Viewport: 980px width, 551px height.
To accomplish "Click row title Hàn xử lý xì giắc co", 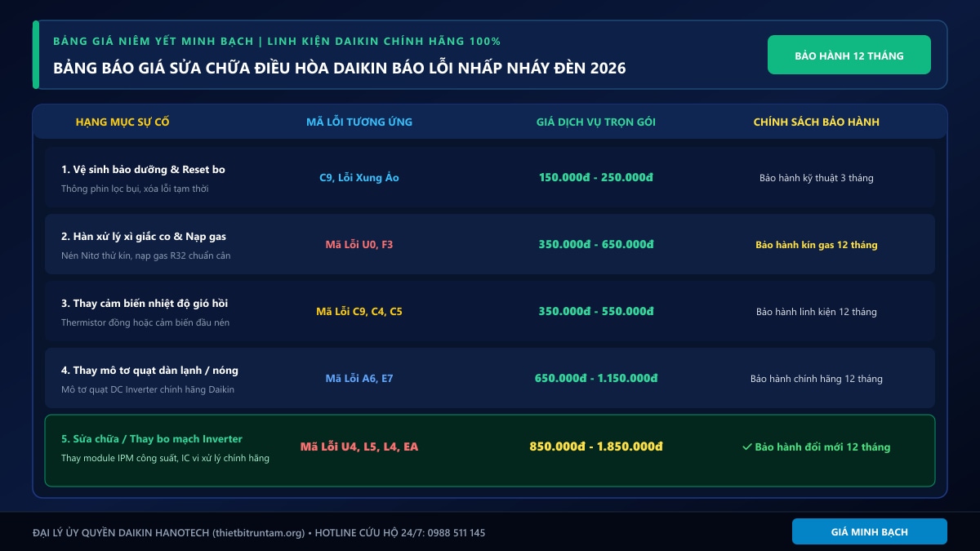I will 144,236.
